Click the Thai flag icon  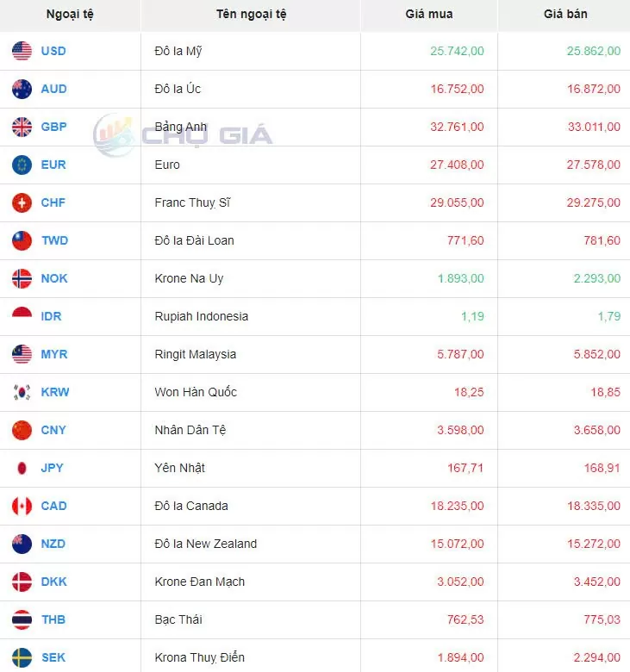(22, 619)
